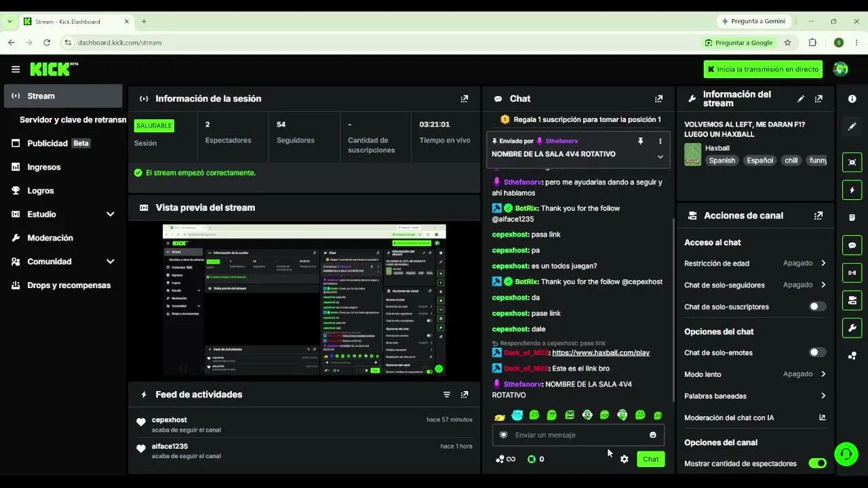868x488 pixels.
Task: Toggle Chat de solo-suscriptores switch
Action: 818,306
